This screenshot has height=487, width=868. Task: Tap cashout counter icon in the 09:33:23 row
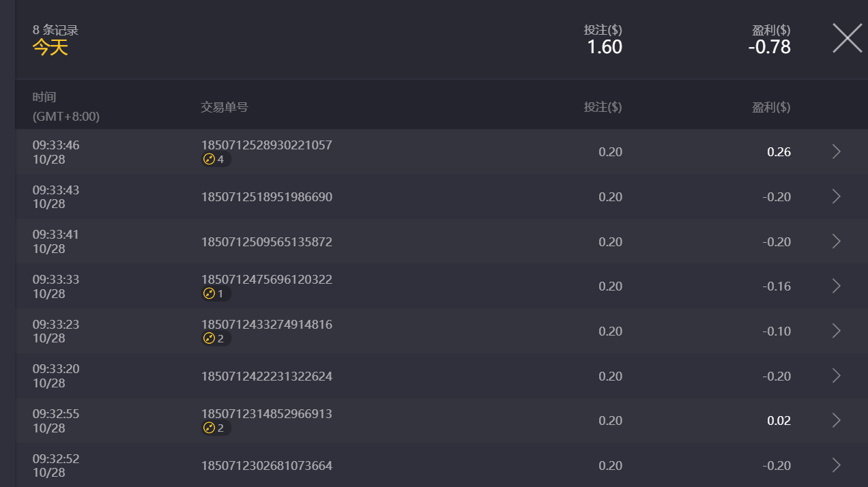tap(209, 338)
